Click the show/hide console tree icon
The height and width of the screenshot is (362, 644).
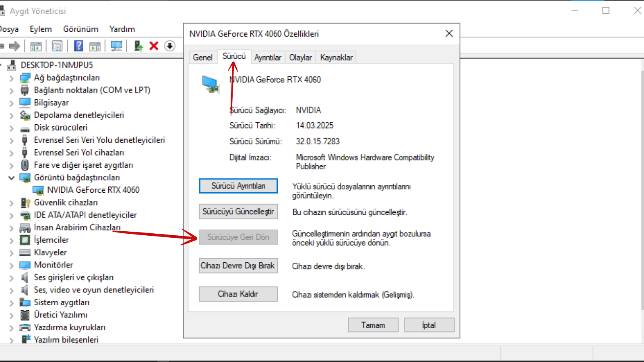(36, 46)
